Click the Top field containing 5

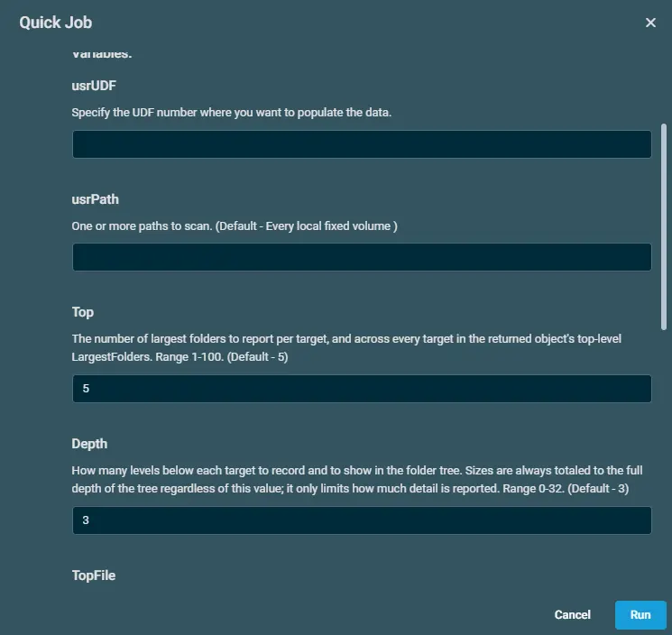tap(362, 389)
